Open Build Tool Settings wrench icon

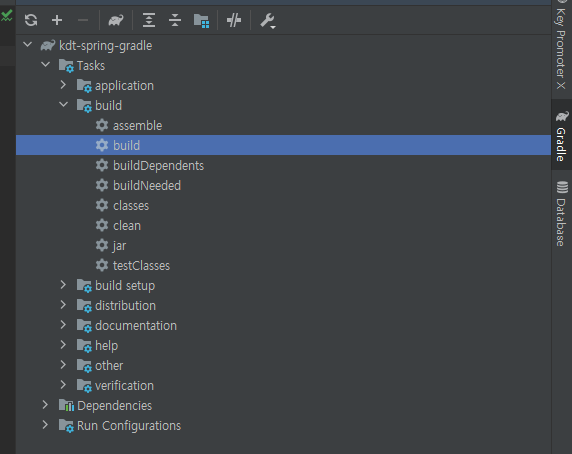[x=267, y=21]
